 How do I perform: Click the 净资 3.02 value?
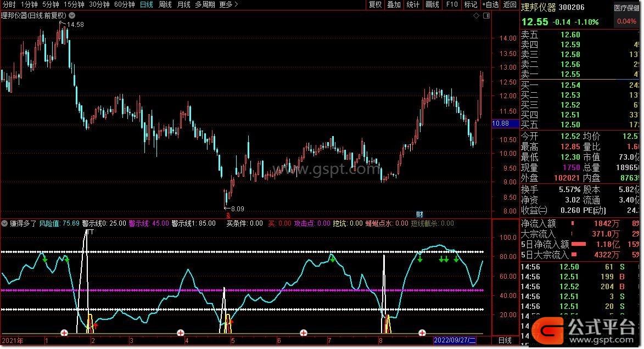[x=573, y=200]
